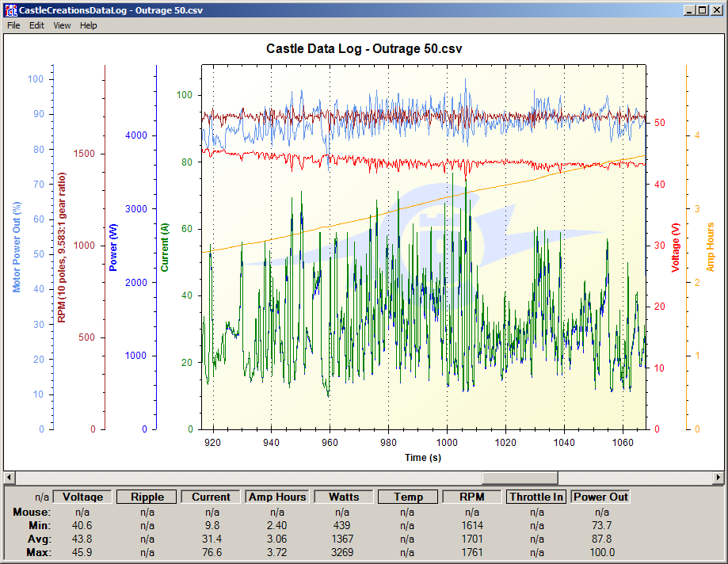The height and width of the screenshot is (564, 728).
Task: Click the 4000 tick on the Power axis
Action: point(136,135)
